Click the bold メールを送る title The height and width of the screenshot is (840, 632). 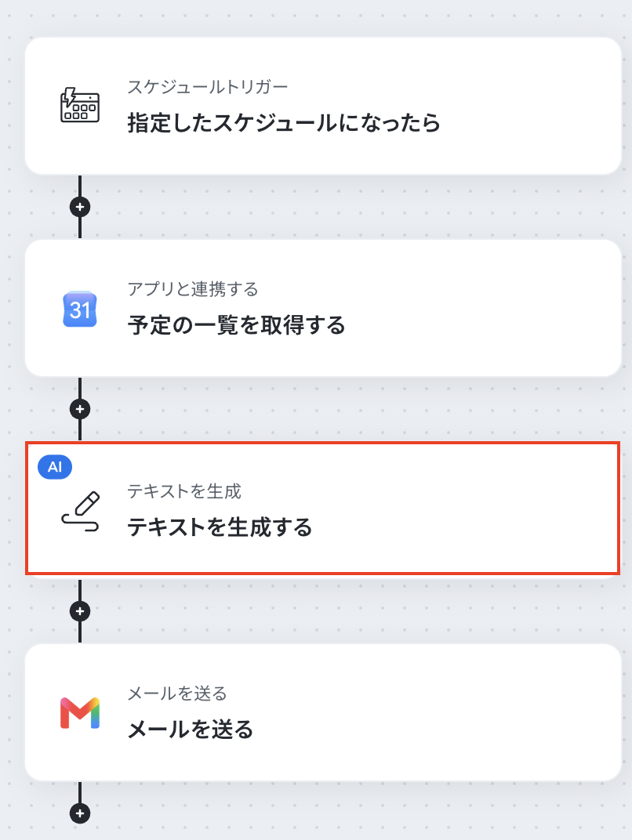point(191,730)
